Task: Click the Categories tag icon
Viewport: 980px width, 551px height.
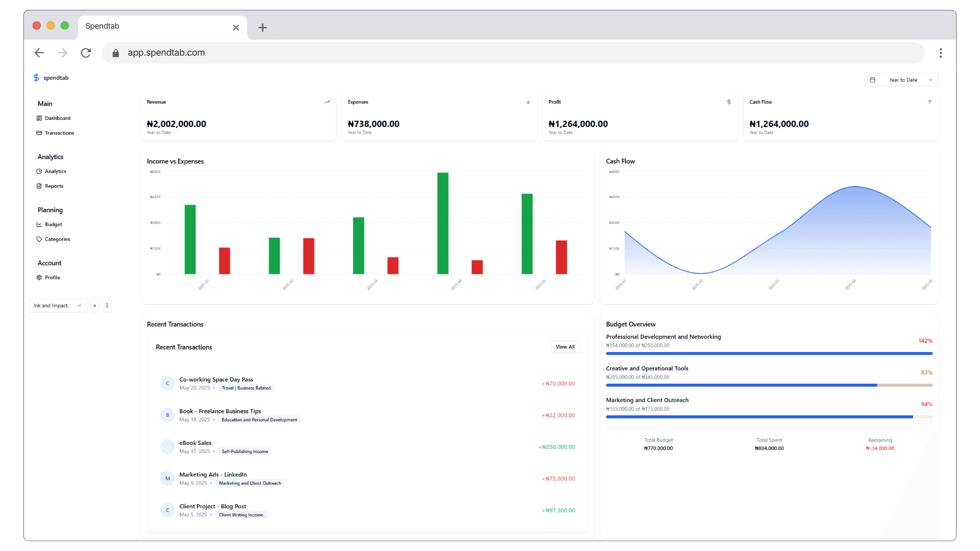Action: click(x=39, y=239)
